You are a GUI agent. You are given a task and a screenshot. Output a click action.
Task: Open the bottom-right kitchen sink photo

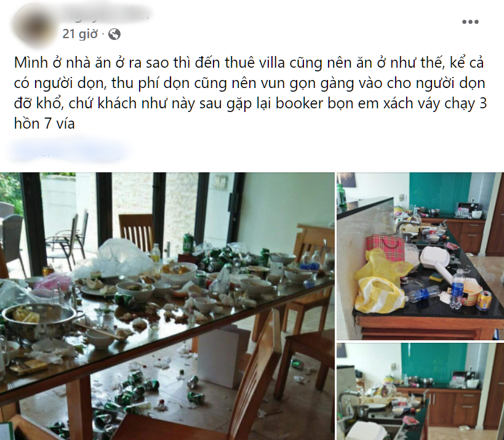click(x=420, y=391)
